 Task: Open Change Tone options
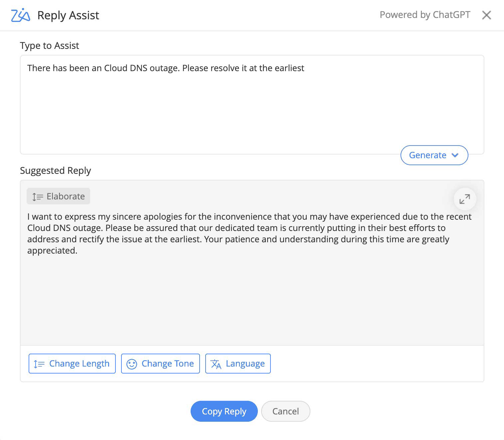coord(160,364)
